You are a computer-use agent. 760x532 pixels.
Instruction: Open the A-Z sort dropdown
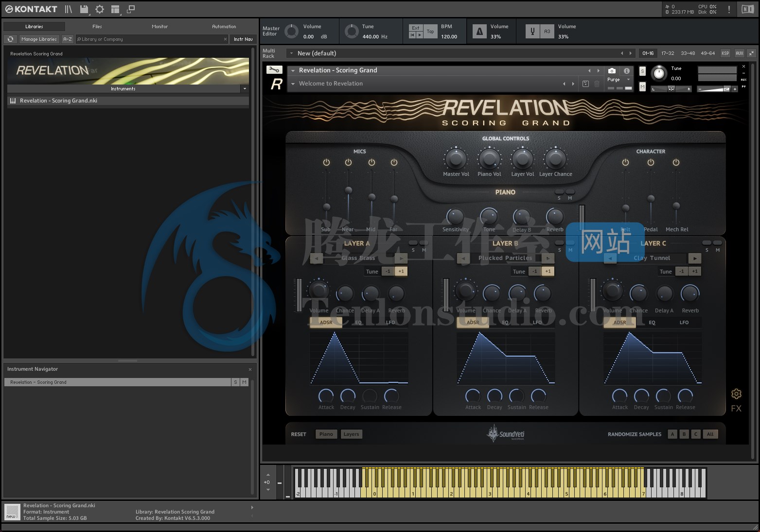point(68,39)
